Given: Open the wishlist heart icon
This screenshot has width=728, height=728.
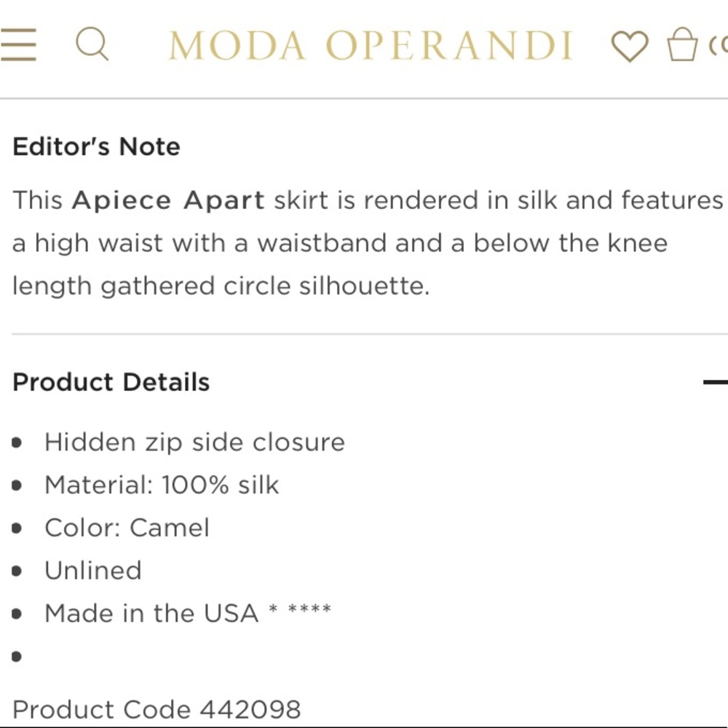Looking at the screenshot, I should 629,46.
